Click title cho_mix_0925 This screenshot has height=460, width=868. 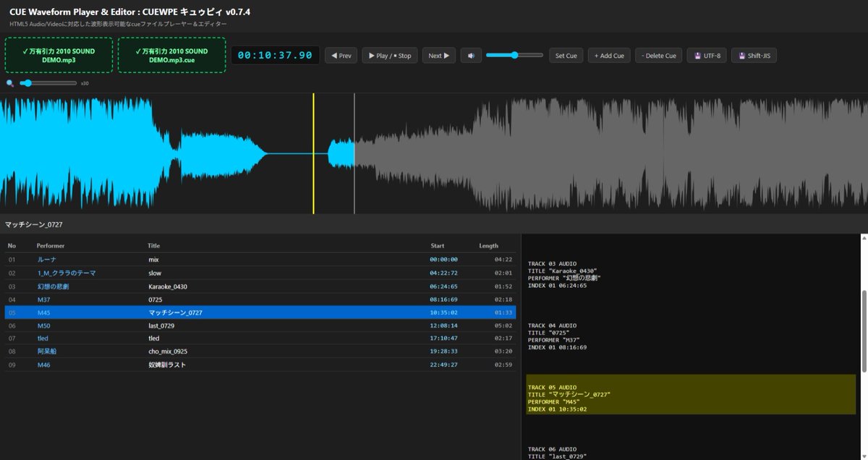click(169, 352)
